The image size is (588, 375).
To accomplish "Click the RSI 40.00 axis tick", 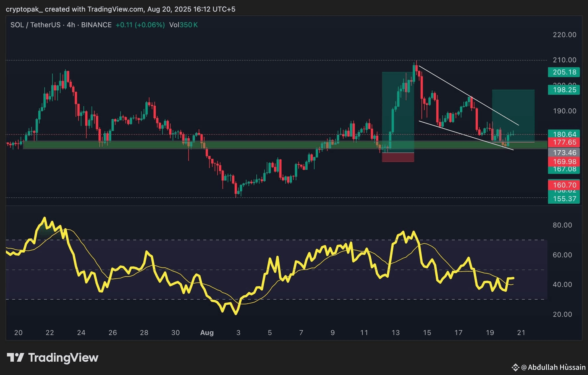I will click(562, 285).
